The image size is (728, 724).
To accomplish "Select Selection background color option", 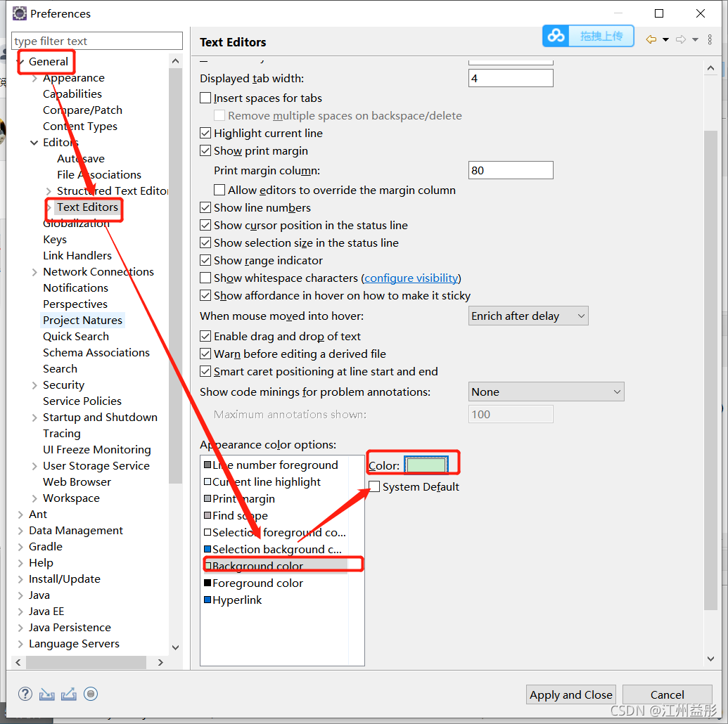I will (x=273, y=549).
